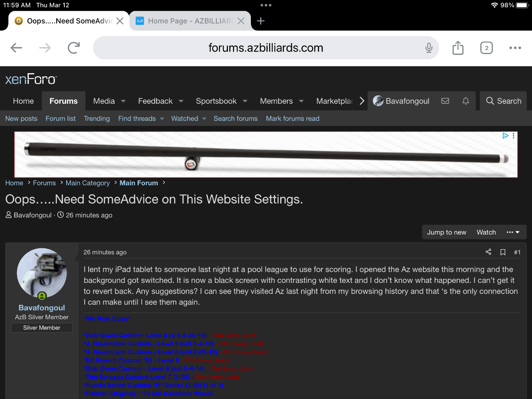
Task: Select the Forums navigation tab
Action: click(63, 101)
